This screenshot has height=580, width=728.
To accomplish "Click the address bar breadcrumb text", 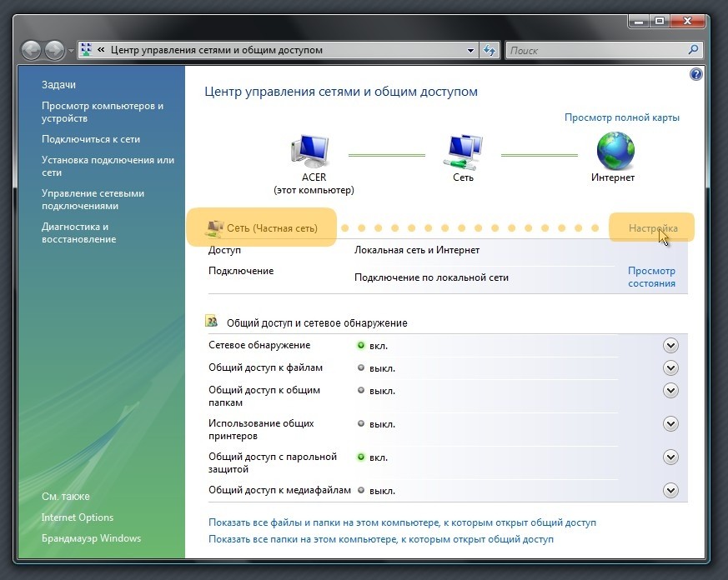I will (216, 50).
